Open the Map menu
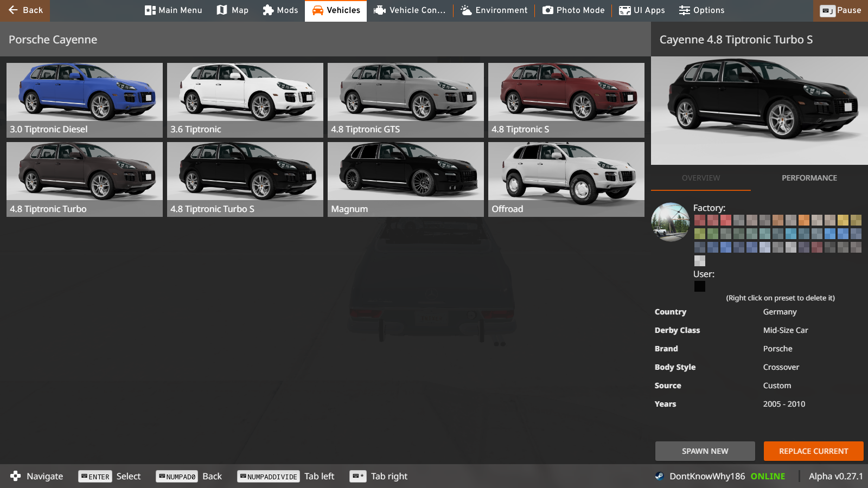 coord(232,10)
